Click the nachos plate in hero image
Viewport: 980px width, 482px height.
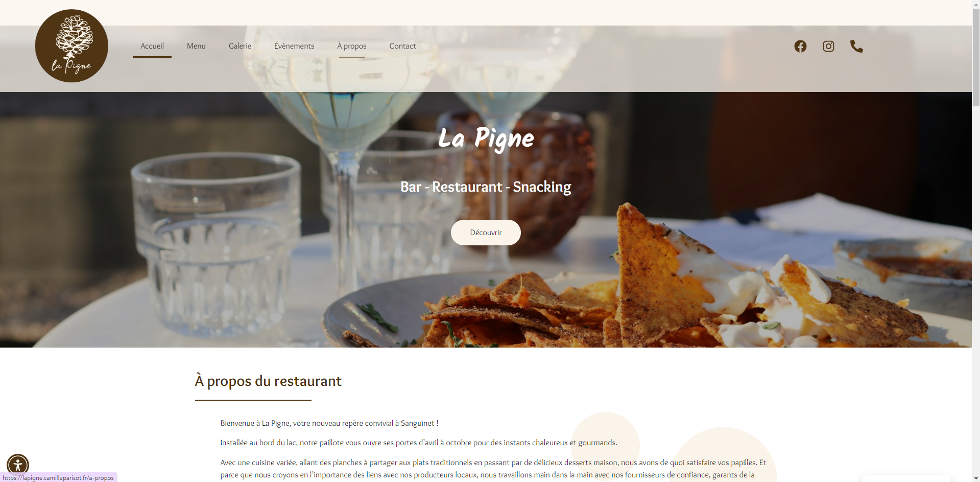click(638, 291)
